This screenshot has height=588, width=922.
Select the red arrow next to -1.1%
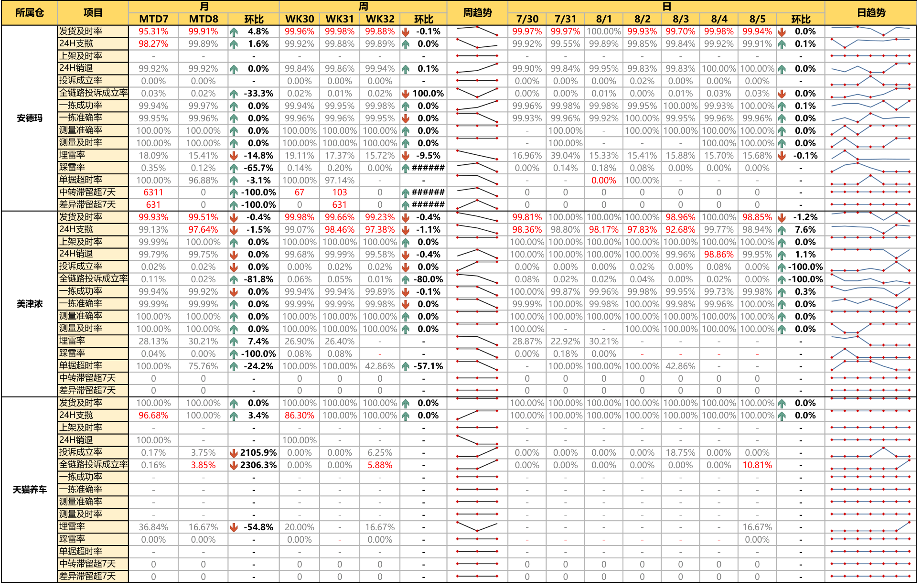[406, 230]
